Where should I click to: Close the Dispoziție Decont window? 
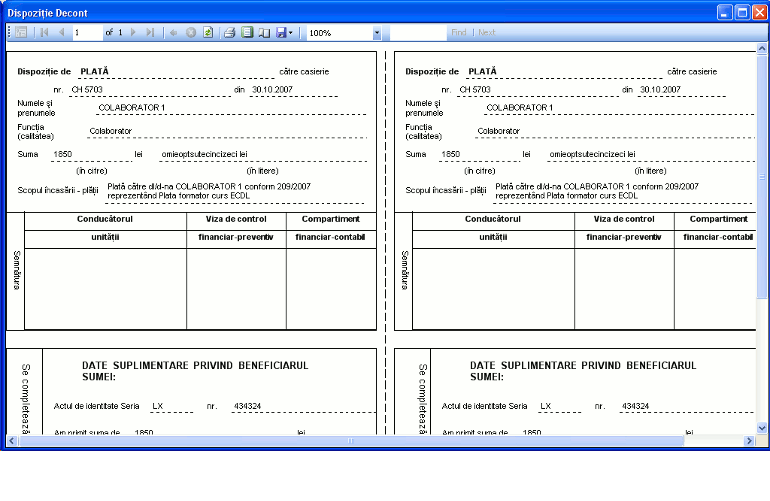(x=760, y=12)
